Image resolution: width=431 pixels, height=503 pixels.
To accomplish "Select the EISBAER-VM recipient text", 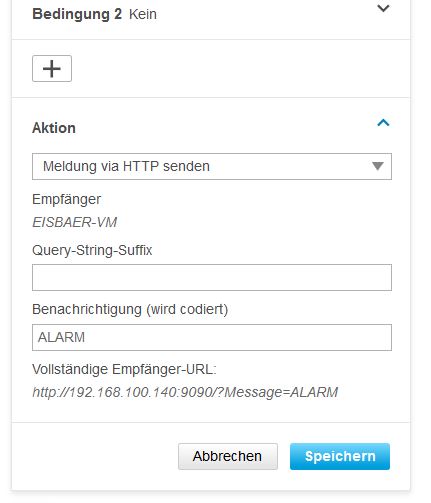I will click(75, 222).
